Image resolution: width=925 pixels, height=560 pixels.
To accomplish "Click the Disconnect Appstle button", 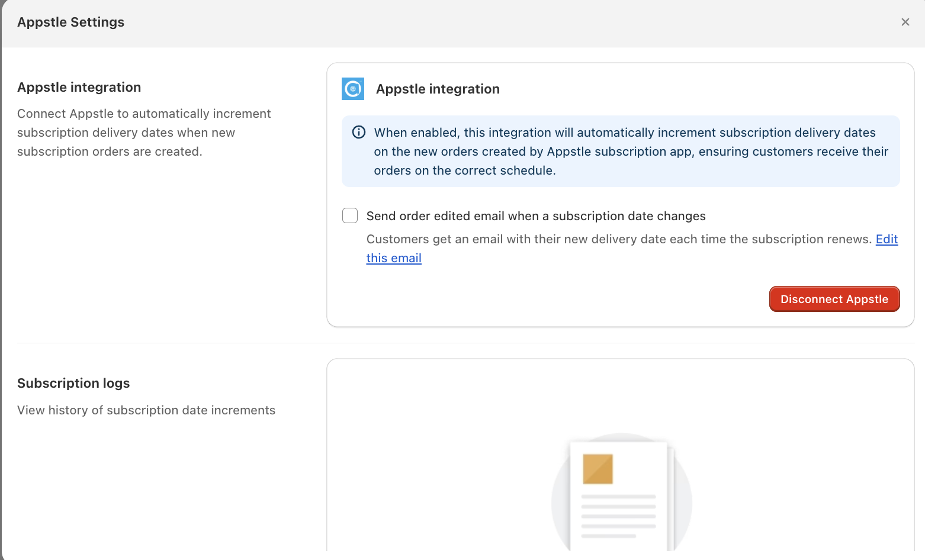I will pos(834,299).
